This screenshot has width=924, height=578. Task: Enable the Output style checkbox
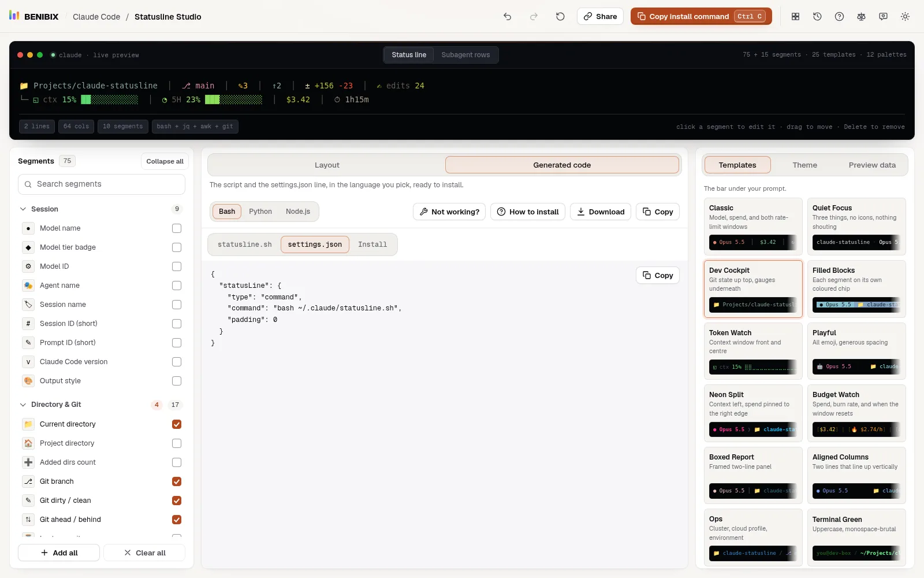pyautogui.click(x=177, y=381)
